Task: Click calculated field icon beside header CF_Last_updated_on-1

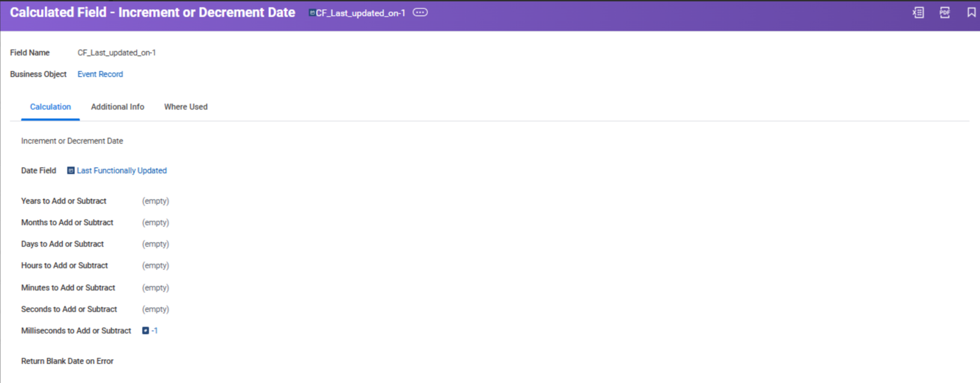Action: pyautogui.click(x=312, y=13)
